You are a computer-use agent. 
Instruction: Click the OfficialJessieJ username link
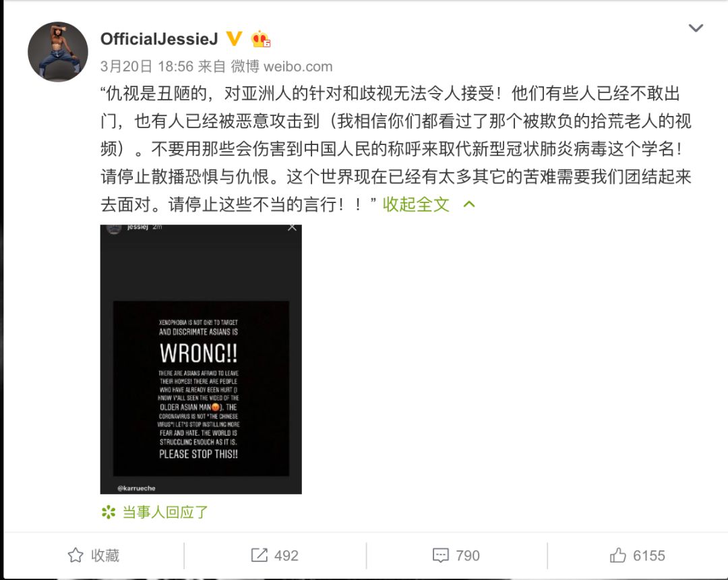pos(159,39)
